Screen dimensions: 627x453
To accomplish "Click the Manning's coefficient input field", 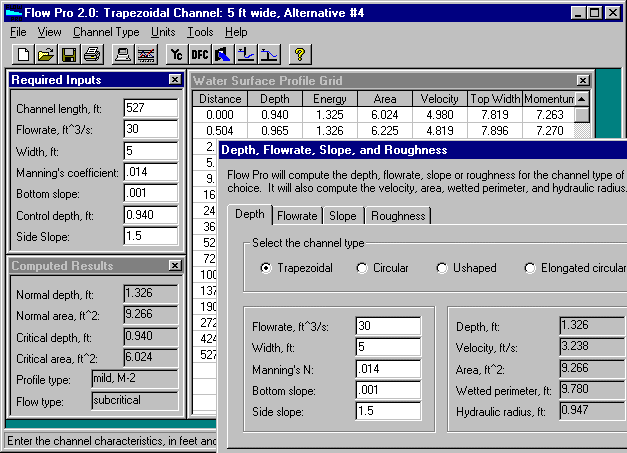I will coord(151,172).
